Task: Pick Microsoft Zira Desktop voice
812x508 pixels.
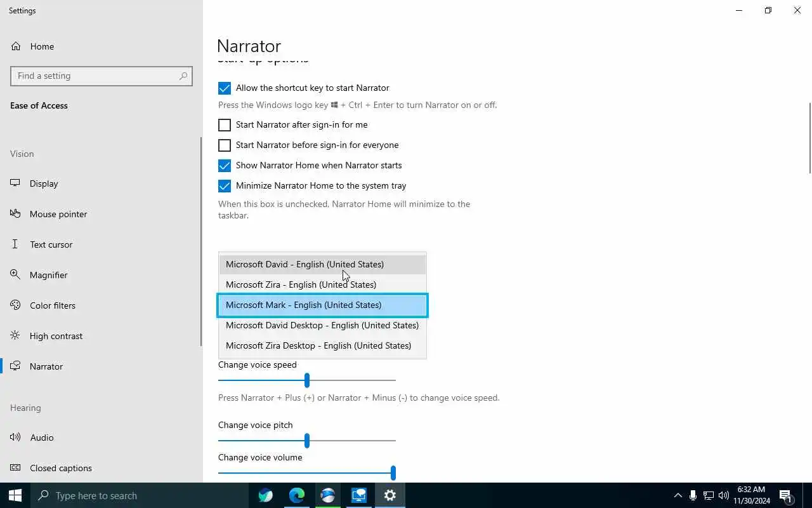Action: (322, 345)
